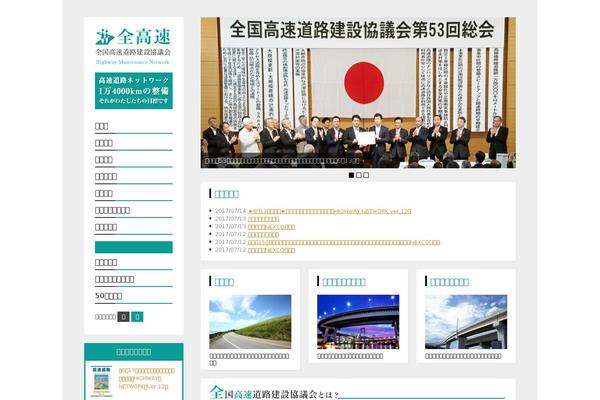600x400 pixels.
Task: Click the sidebar publication cover thumbnail
Action: [x=101, y=381]
